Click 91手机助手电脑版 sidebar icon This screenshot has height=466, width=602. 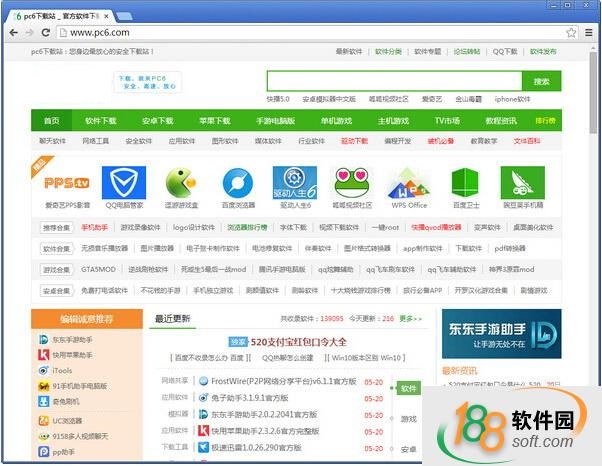(x=43, y=386)
